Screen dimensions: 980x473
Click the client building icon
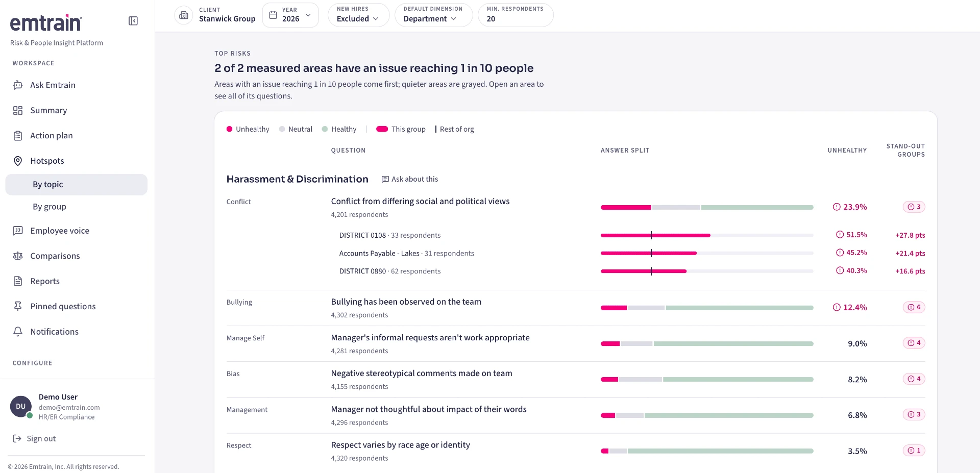point(184,15)
